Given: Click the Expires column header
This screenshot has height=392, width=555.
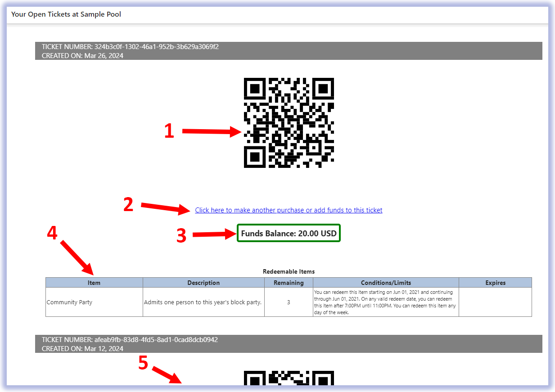Looking at the screenshot, I should pyautogui.click(x=495, y=283).
